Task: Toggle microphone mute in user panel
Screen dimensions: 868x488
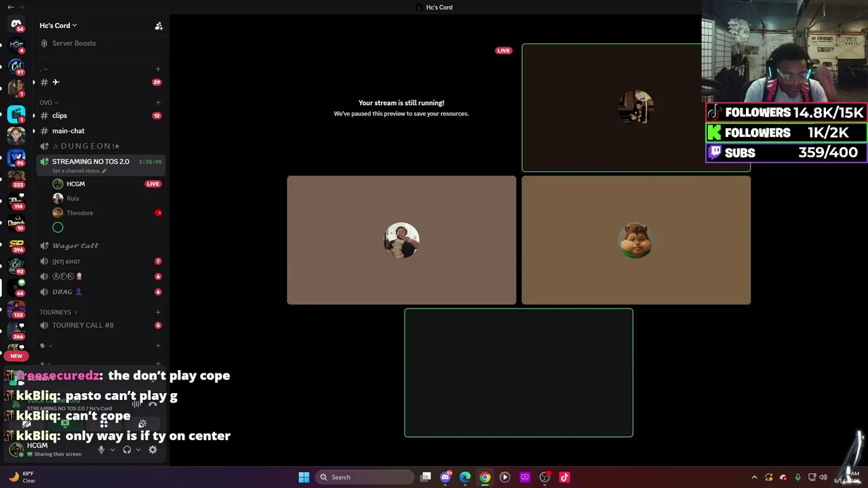Action: tap(101, 449)
